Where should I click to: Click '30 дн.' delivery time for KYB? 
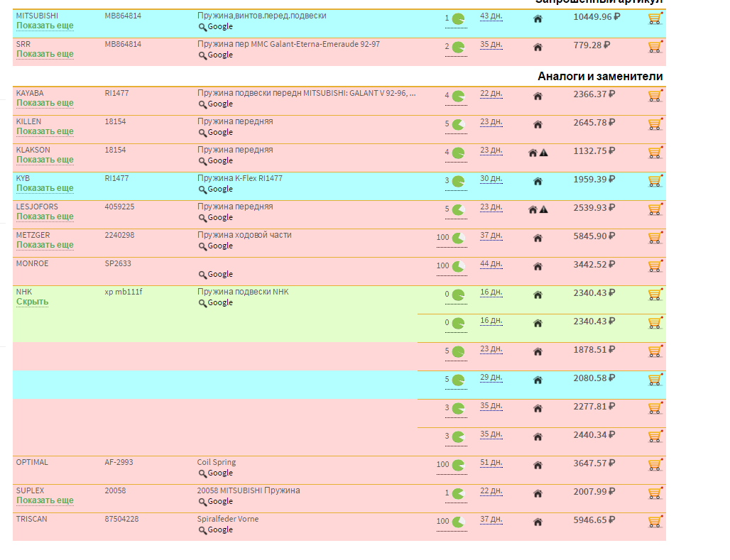(x=491, y=179)
